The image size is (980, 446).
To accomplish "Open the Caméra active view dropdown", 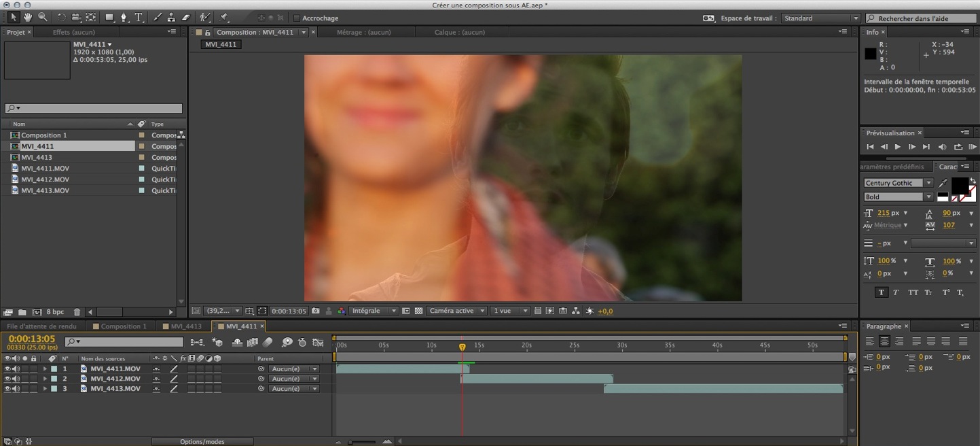I will (456, 310).
